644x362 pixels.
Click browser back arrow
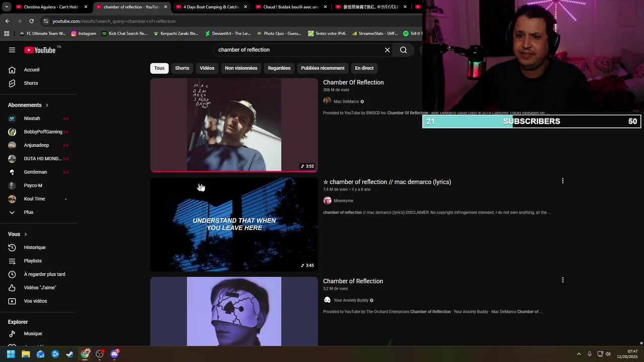pos(8,21)
